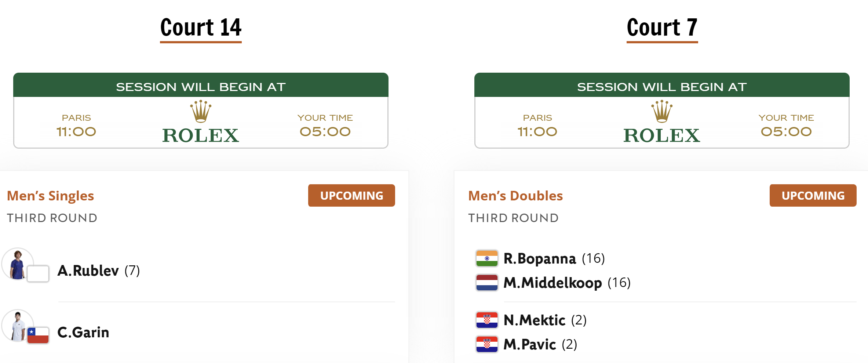Open the R.Bopanna player link
The width and height of the screenshot is (868, 363).
[x=540, y=258]
